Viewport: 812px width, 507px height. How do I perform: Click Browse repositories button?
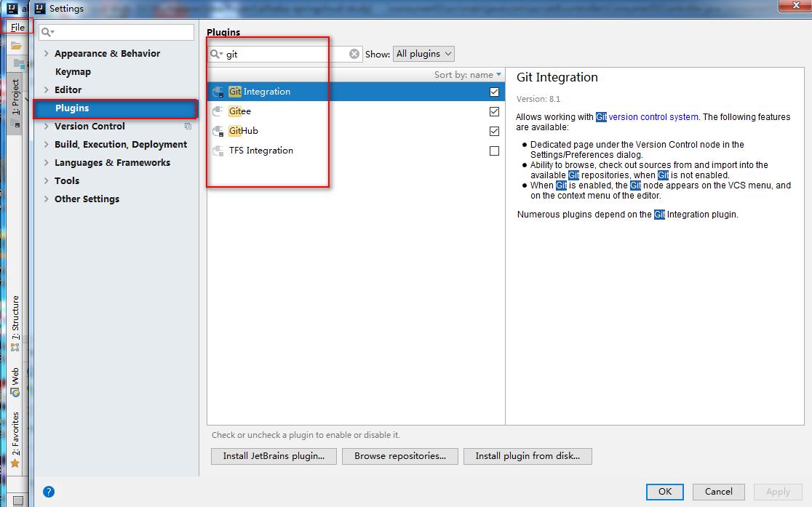point(399,456)
